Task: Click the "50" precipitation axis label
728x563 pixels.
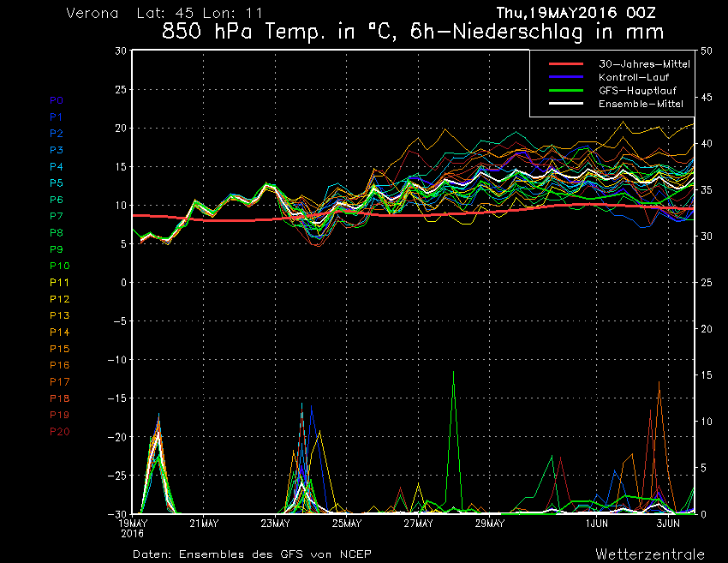Action: click(x=707, y=51)
